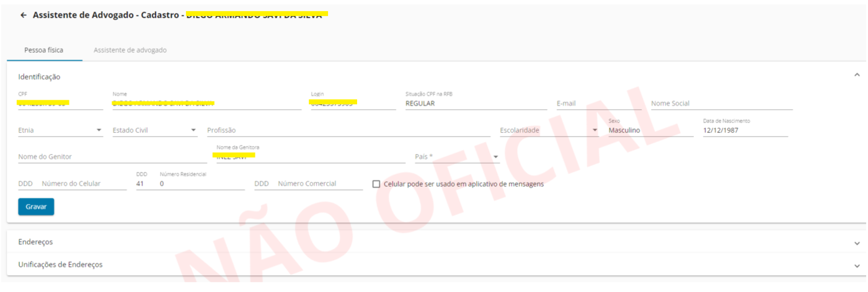Image resolution: width=868 pixels, height=292 pixels.
Task: Click the Sexo field showing Masculino
Action: (651, 130)
